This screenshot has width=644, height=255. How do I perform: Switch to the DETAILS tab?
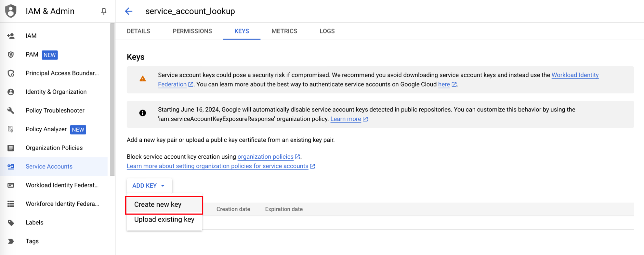point(138,31)
